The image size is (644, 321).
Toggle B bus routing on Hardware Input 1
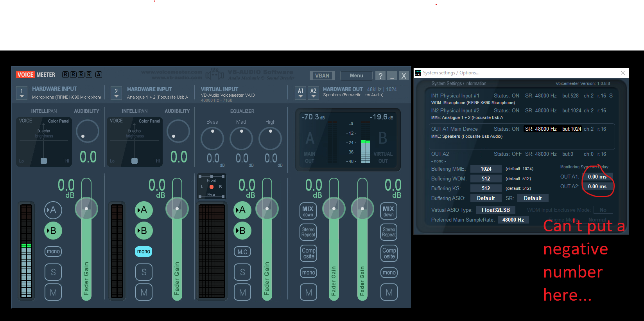click(x=53, y=231)
